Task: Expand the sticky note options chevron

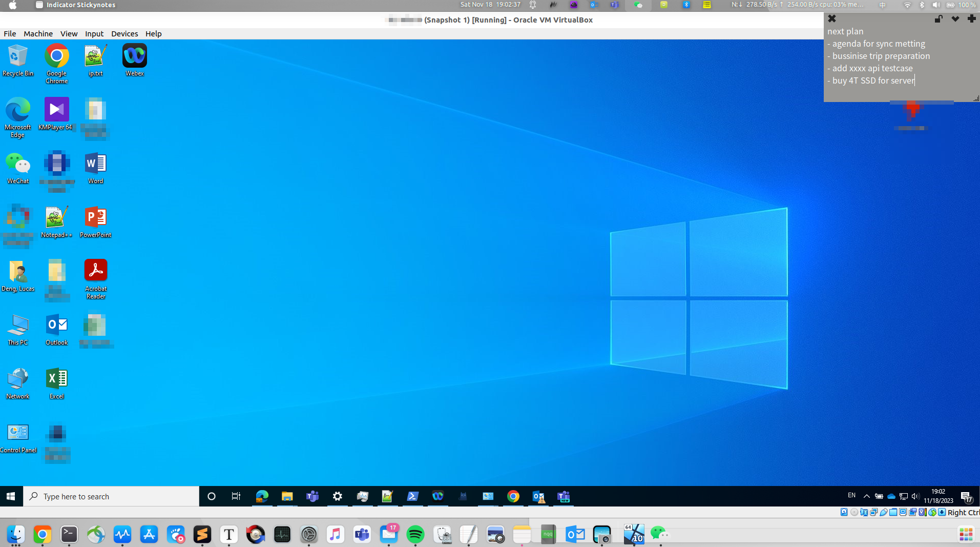Action: click(x=955, y=19)
